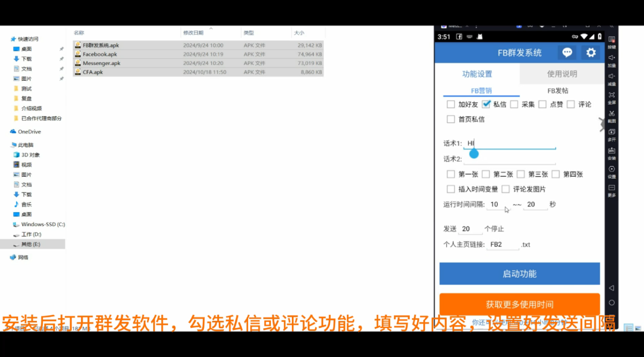Tap the Android home circle button
The width and height of the screenshot is (644, 357).
(x=612, y=303)
